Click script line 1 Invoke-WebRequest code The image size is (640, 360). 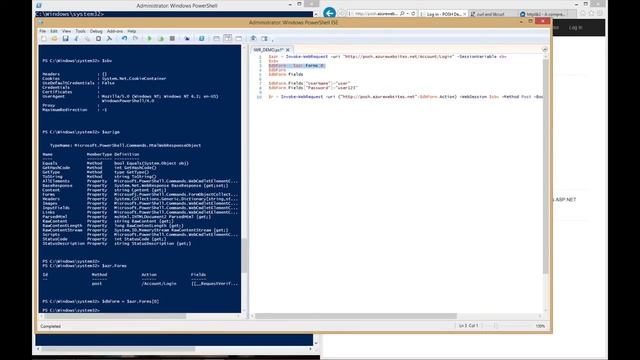click(x=387, y=57)
